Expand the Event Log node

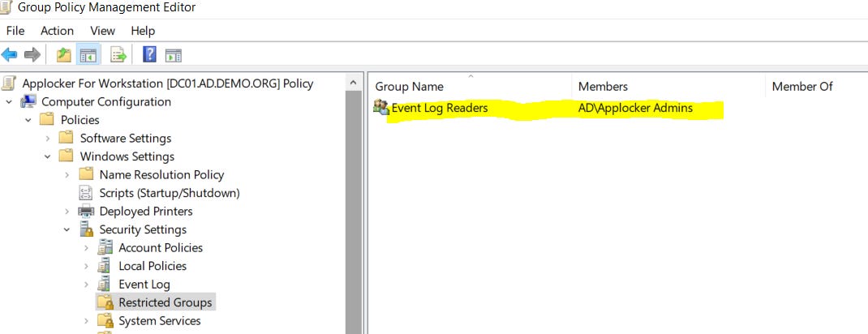86,285
